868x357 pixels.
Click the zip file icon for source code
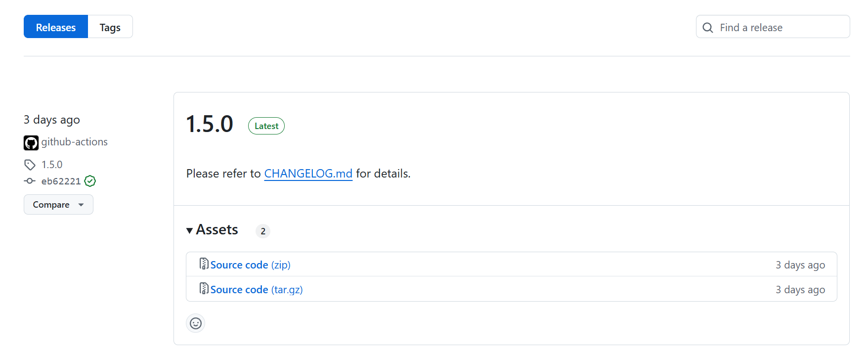pyautogui.click(x=204, y=264)
